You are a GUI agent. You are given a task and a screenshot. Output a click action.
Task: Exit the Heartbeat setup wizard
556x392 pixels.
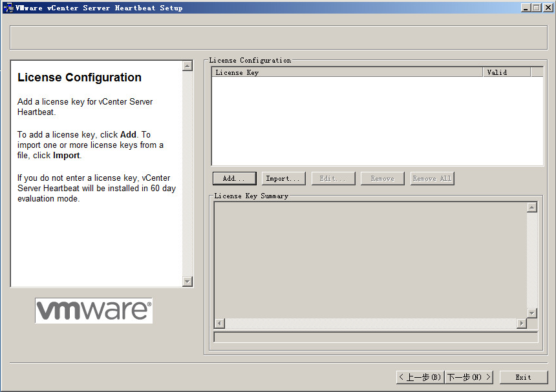pos(524,377)
